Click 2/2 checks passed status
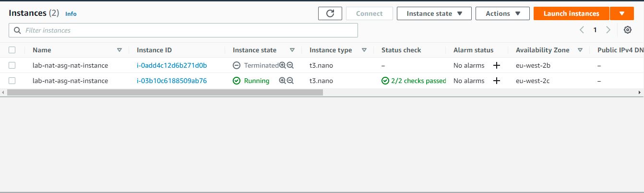 [414, 81]
